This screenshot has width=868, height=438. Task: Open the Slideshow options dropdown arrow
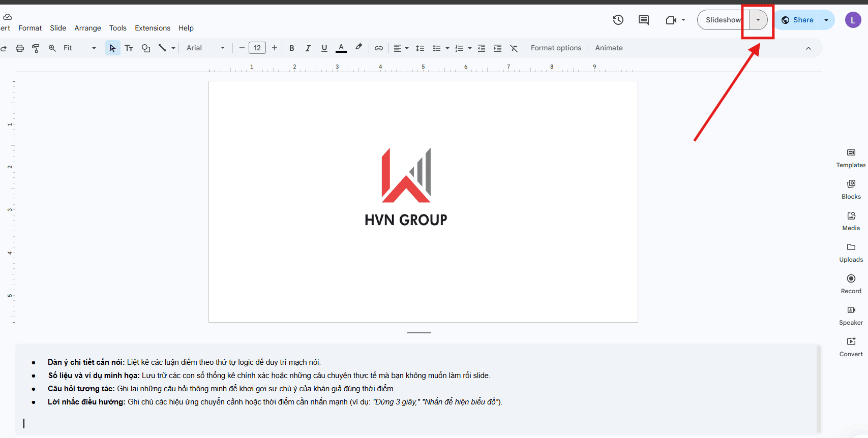click(758, 20)
